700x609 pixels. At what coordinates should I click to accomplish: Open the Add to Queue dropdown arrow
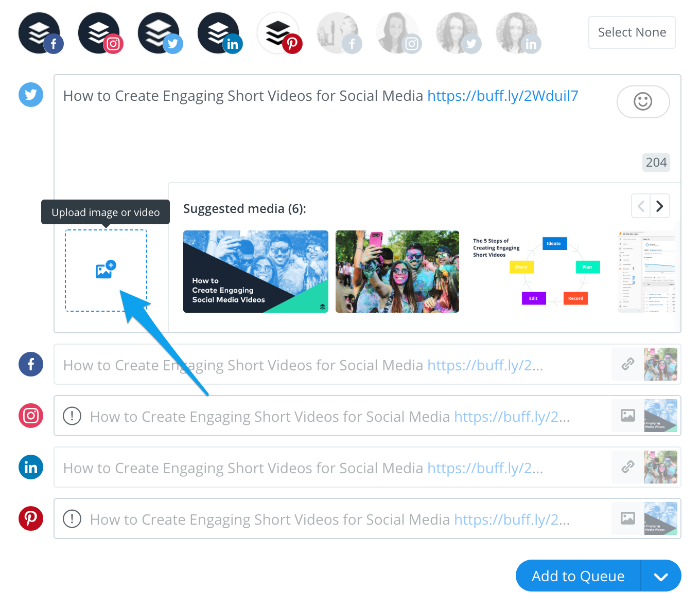click(661, 576)
